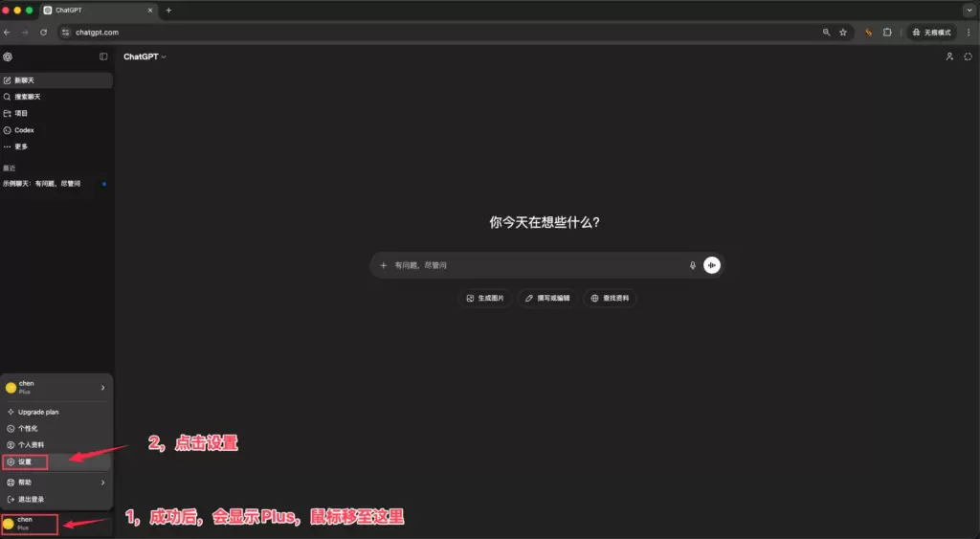Start voice mode with waveform button
980x539 pixels.
click(x=711, y=265)
